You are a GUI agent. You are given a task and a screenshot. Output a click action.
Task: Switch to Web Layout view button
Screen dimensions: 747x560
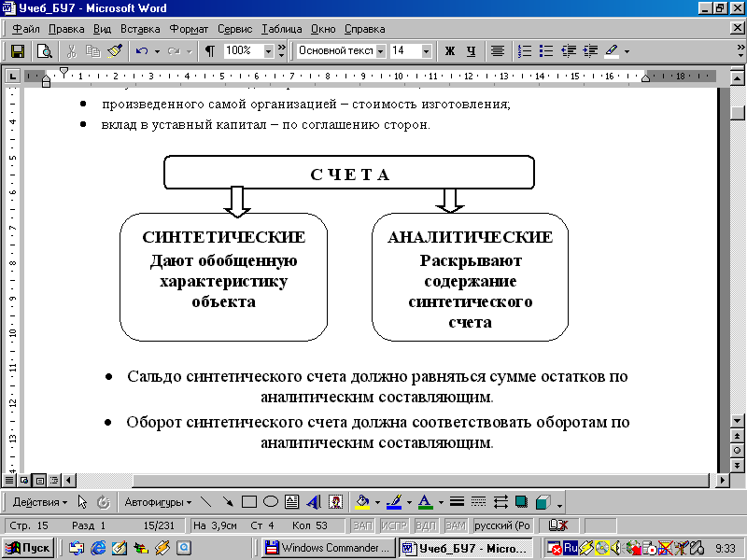pos(24,480)
